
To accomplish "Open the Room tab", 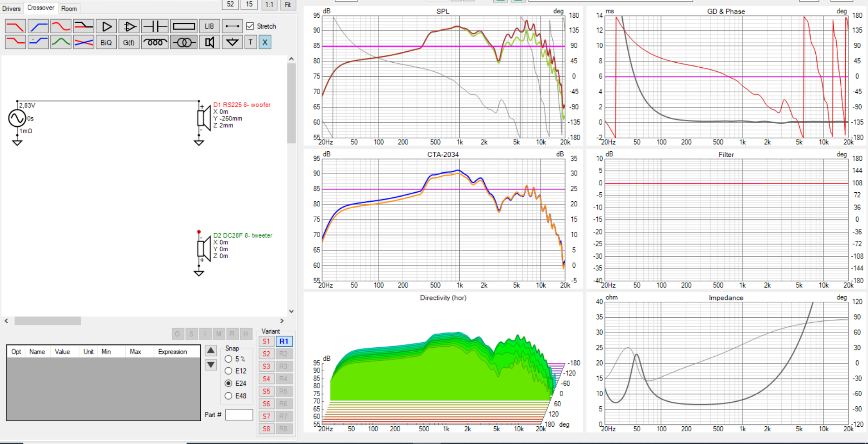I will pyautogui.click(x=69, y=9).
